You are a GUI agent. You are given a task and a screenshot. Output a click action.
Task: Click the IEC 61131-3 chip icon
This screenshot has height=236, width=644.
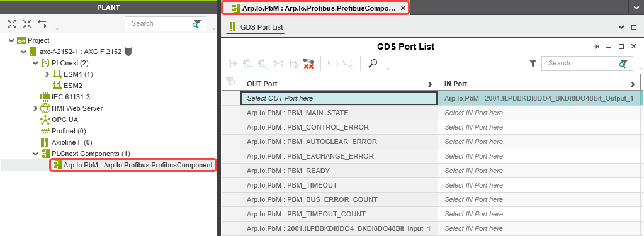tap(45, 97)
